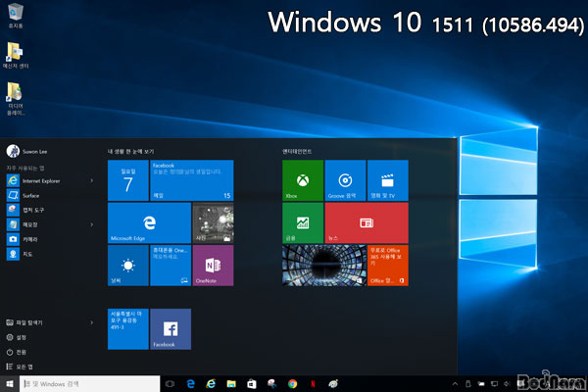The height and width of the screenshot is (392, 588).
Task: Open File Explorer from the taskbar
Action: coord(231,384)
